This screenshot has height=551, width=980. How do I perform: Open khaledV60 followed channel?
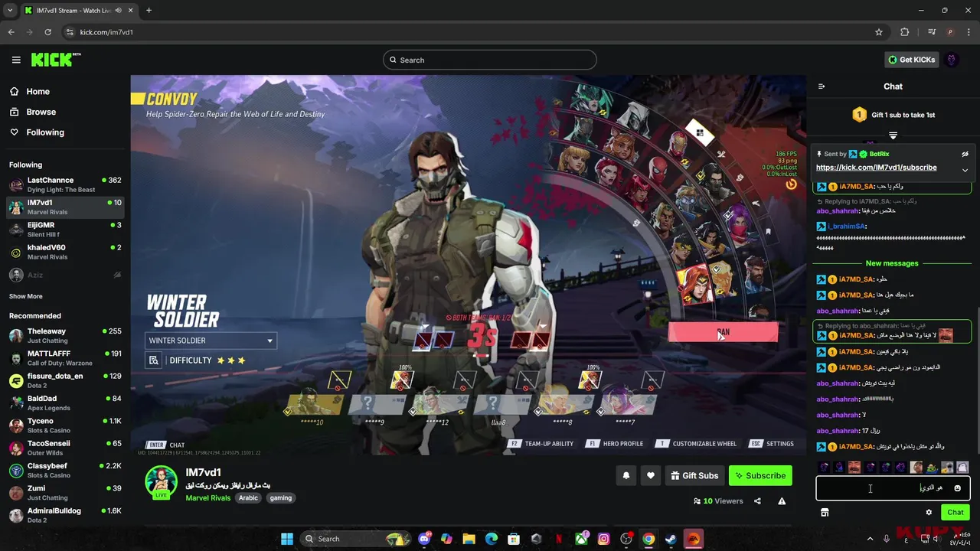tap(65, 252)
